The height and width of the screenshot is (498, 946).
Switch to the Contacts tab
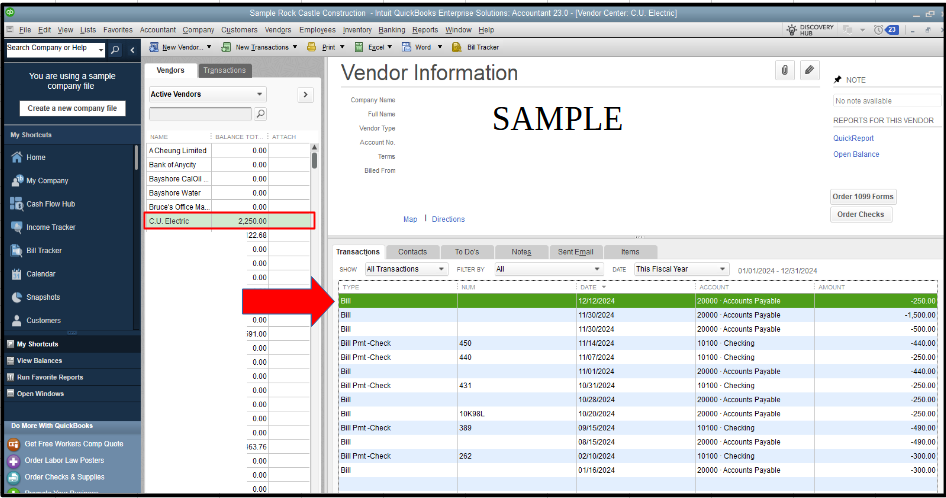click(x=413, y=252)
